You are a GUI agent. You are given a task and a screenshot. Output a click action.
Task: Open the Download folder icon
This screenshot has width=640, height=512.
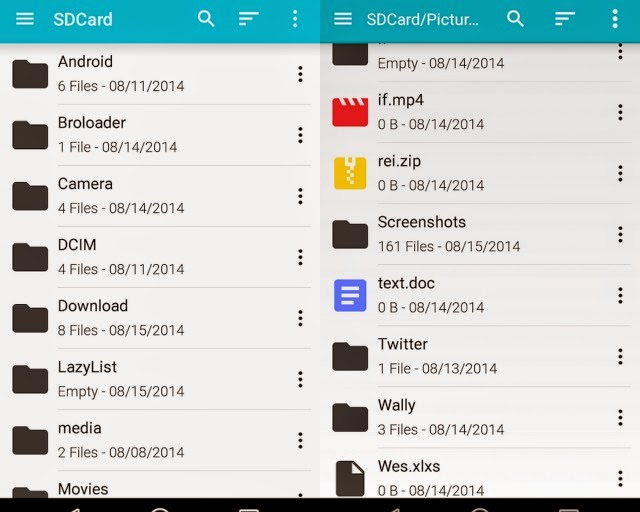[30, 318]
